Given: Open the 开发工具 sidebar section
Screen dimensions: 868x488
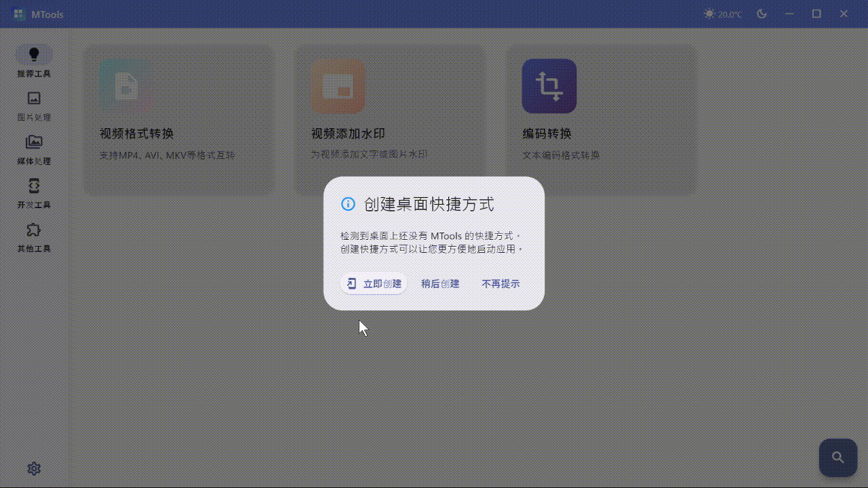Looking at the screenshot, I should pos(34,193).
